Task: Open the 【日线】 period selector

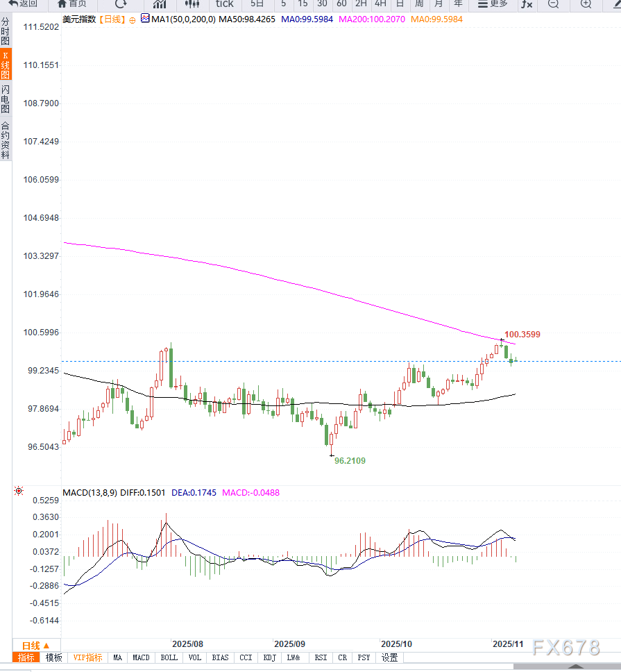Action: [x=112, y=19]
